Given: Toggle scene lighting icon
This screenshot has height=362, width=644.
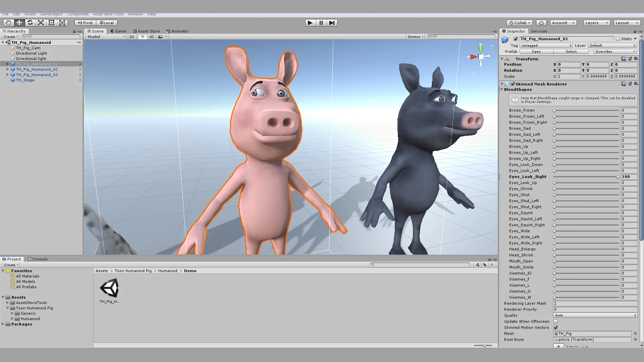Looking at the screenshot, I should (x=143, y=37).
